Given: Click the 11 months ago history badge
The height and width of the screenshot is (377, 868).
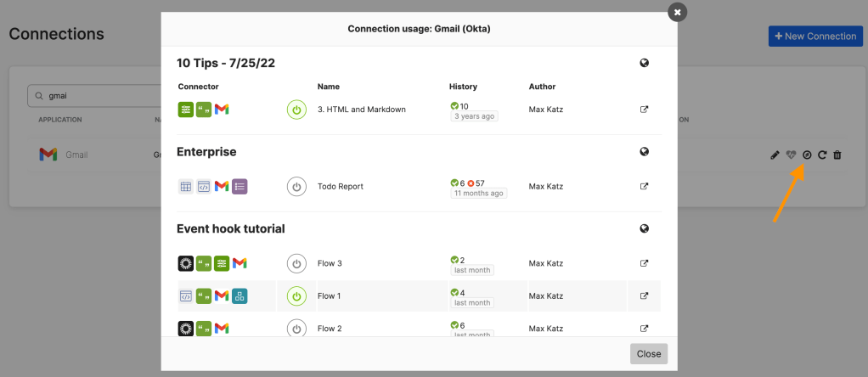Looking at the screenshot, I should (x=479, y=194).
